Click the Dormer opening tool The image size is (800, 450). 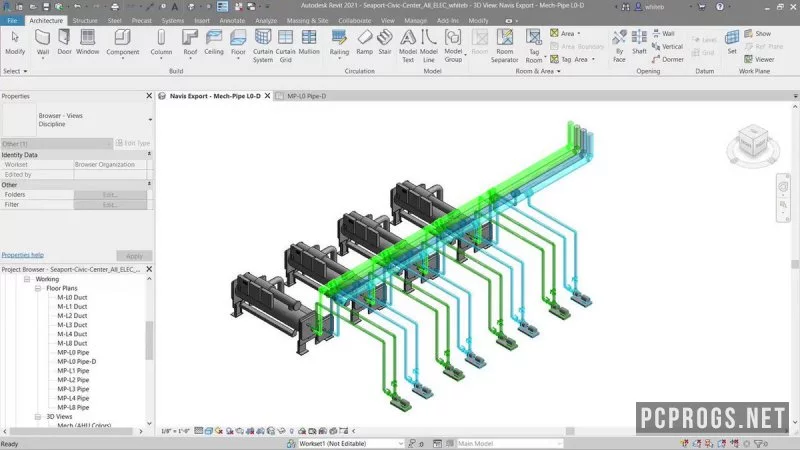[667, 59]
